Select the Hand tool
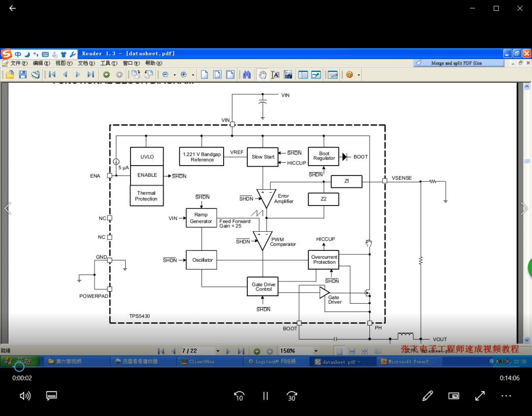 coord(263,74)
